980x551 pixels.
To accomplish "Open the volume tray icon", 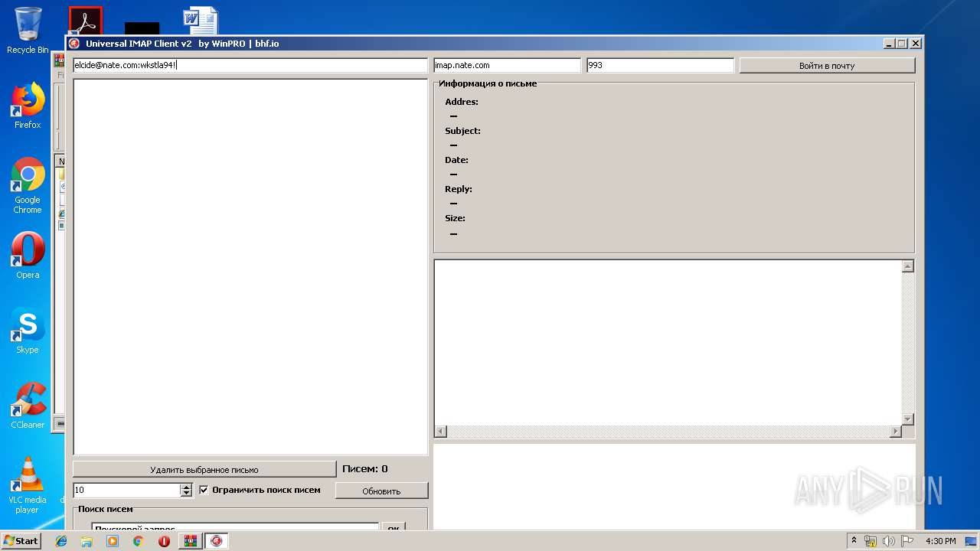I will click(x=888, y=541).
